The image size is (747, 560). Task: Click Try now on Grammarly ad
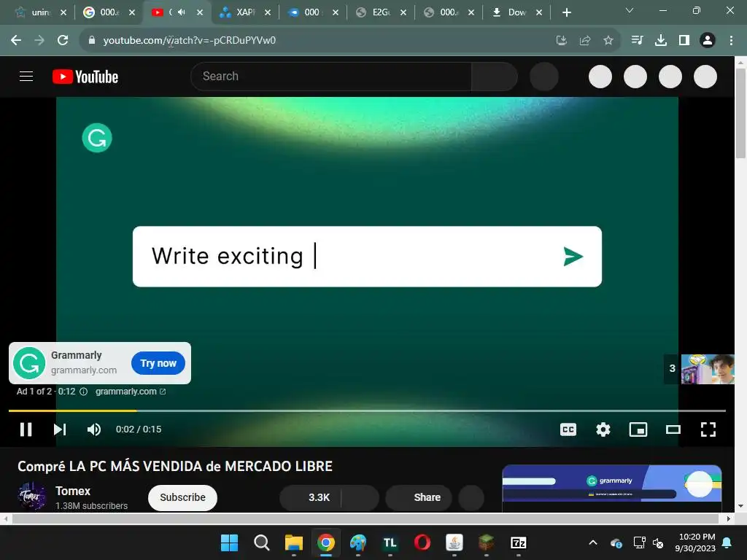coord(158,363)
